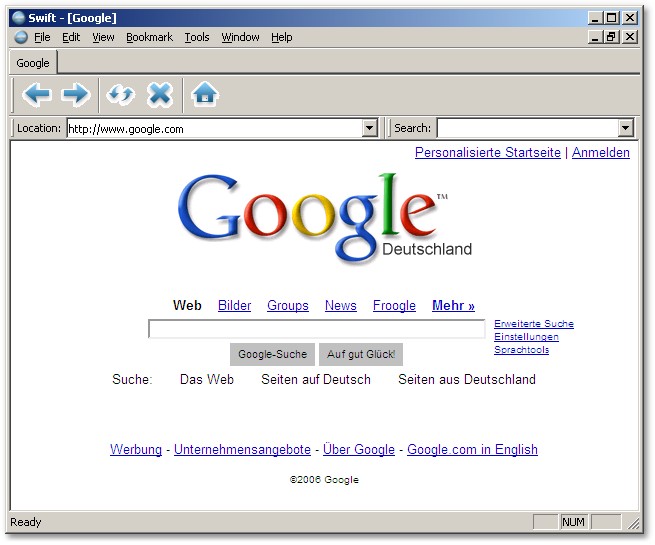
Task: Go to the Home page icon
Action: [x=205, y=95]
